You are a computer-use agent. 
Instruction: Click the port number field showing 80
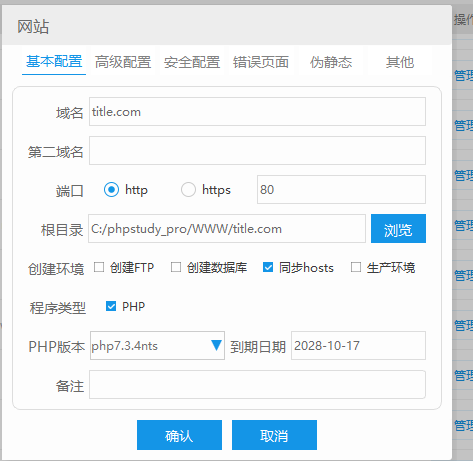pos(341,190)
